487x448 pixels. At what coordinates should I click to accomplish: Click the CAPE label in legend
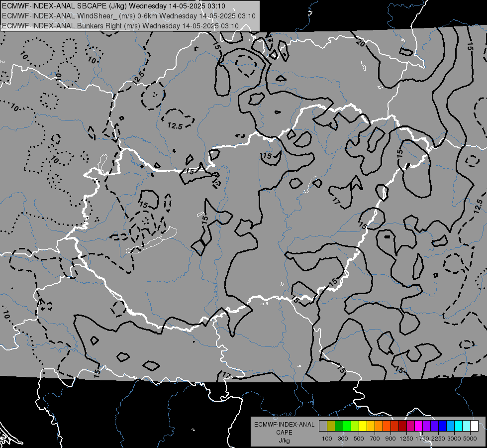[284, 433]
